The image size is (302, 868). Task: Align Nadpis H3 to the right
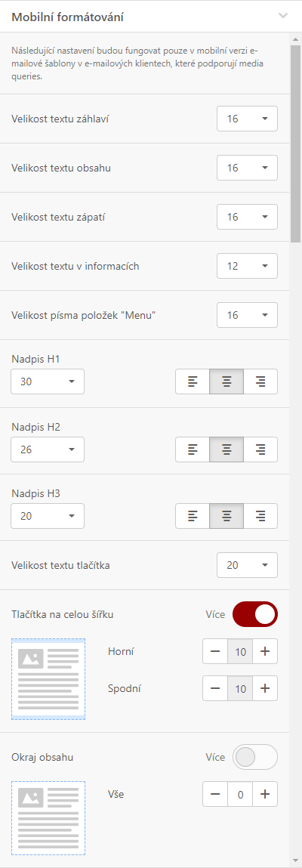260,516
